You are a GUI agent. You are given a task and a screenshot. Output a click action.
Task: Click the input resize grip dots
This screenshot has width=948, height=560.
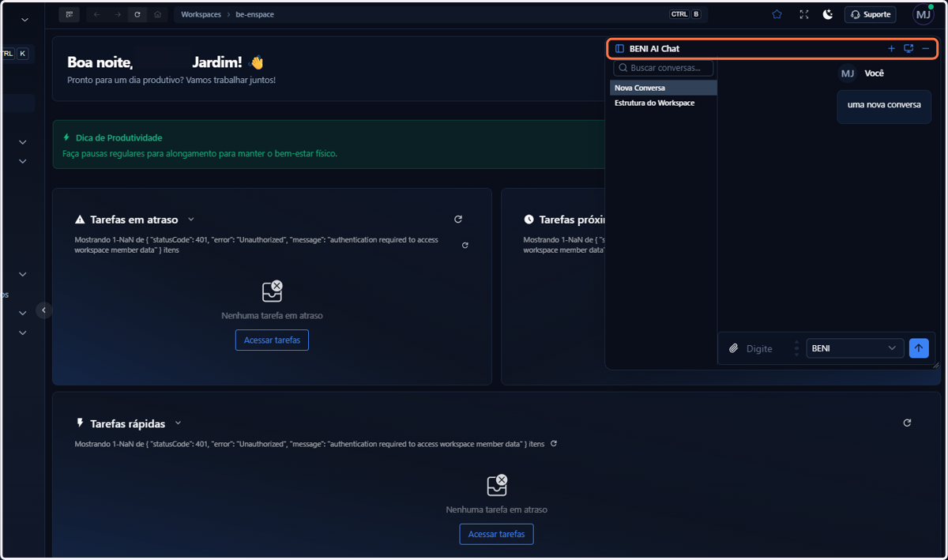point(796,348)
